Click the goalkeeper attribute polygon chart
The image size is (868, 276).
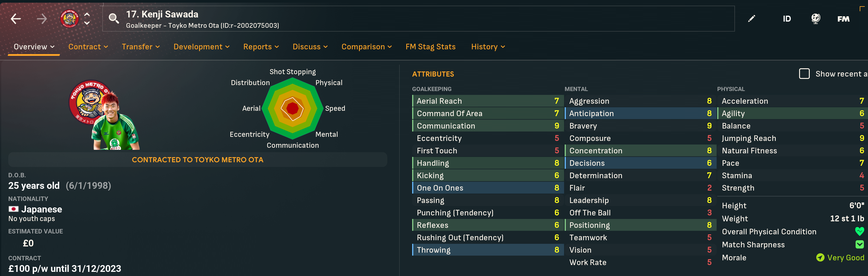(x=292, y=108)
